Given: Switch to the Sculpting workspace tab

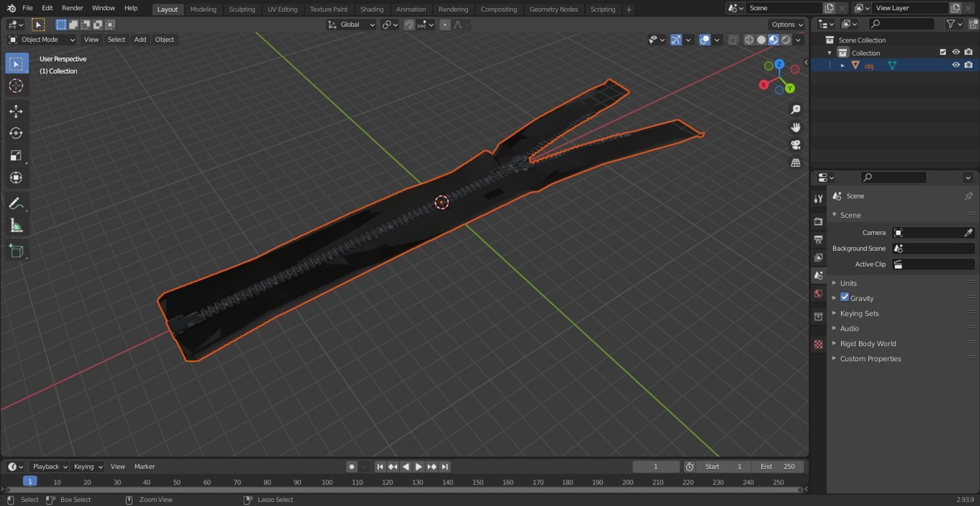Looking at the screenshot, I should pyautogui.click(x=242, y=9).
